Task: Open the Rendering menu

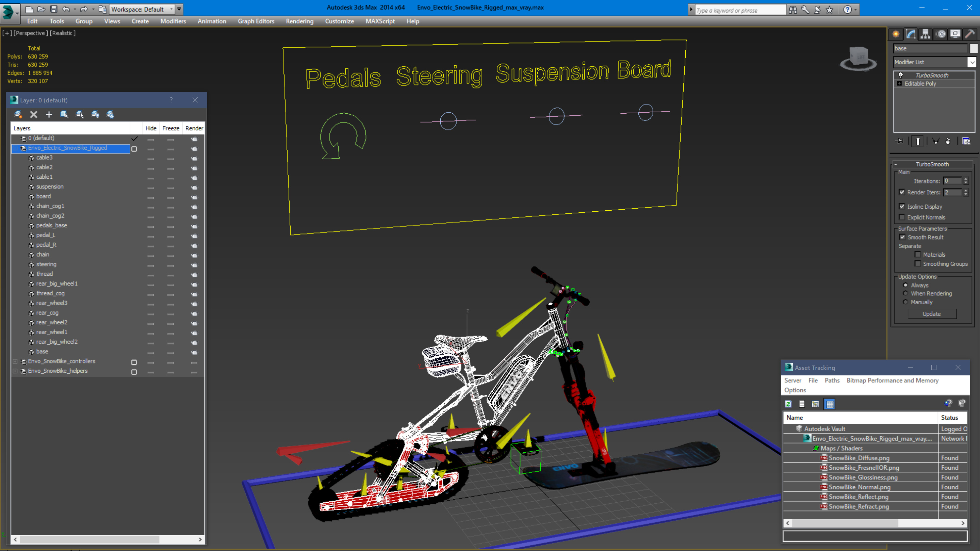Action: [300, 21]
